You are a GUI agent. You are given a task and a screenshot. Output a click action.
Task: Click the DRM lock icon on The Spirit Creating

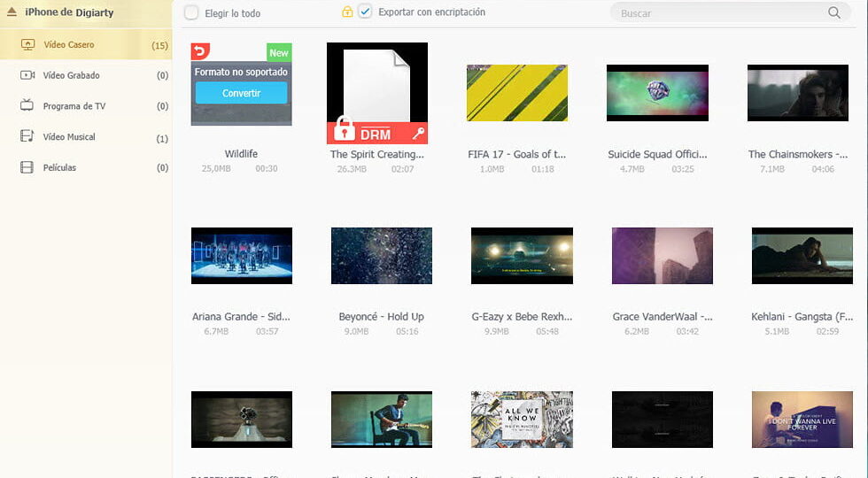[345, 129]
